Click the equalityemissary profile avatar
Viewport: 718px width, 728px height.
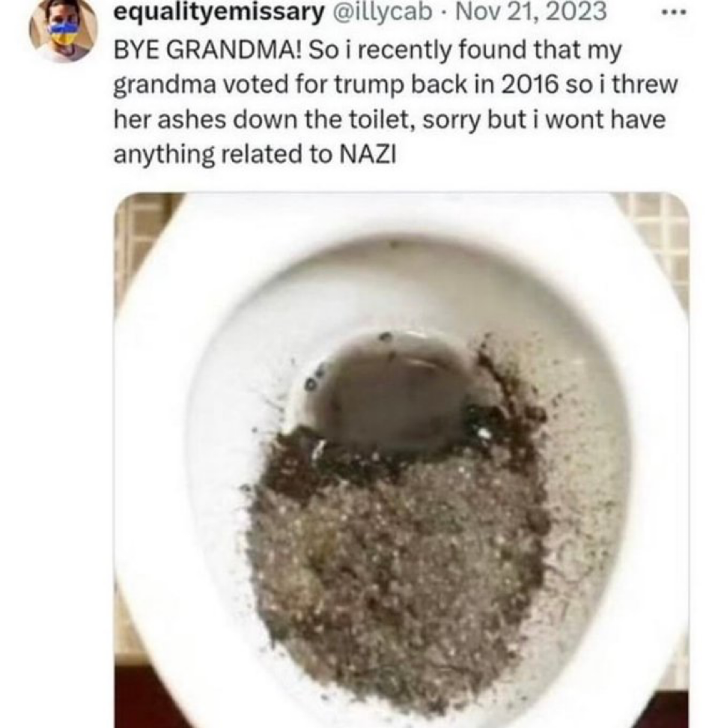(x=64, y=30)
